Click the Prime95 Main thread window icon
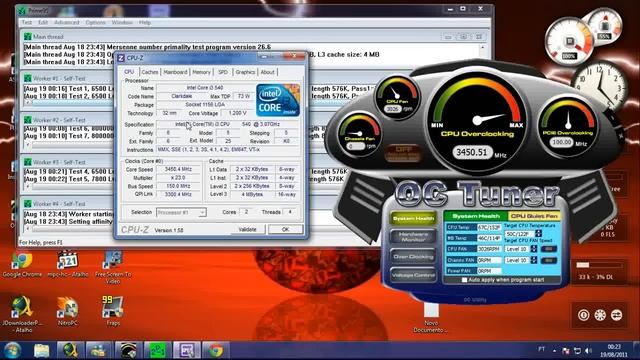This screenshot has height=360, width=640. point(27,36)
